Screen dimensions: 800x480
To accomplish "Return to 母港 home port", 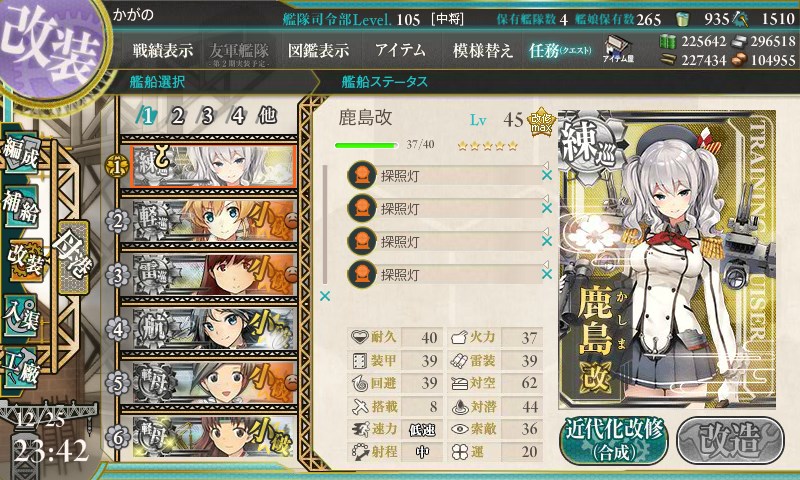I will 73,257.
